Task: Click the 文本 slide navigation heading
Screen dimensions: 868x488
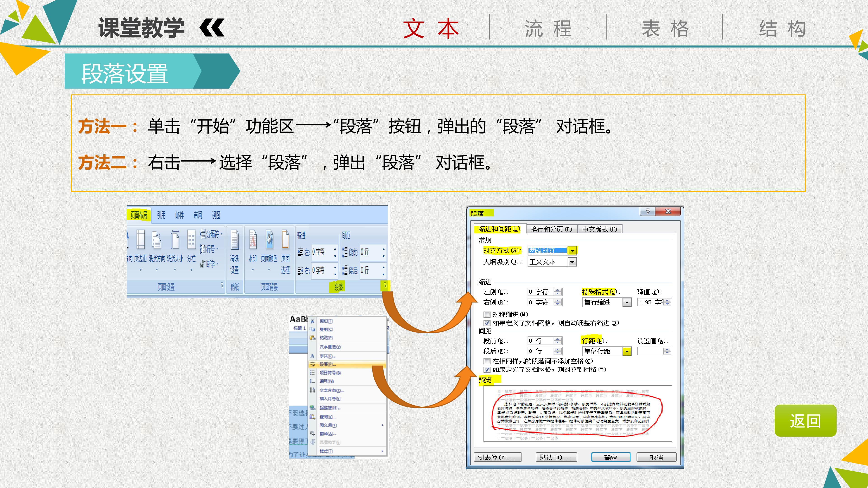Action: point(431,28)
